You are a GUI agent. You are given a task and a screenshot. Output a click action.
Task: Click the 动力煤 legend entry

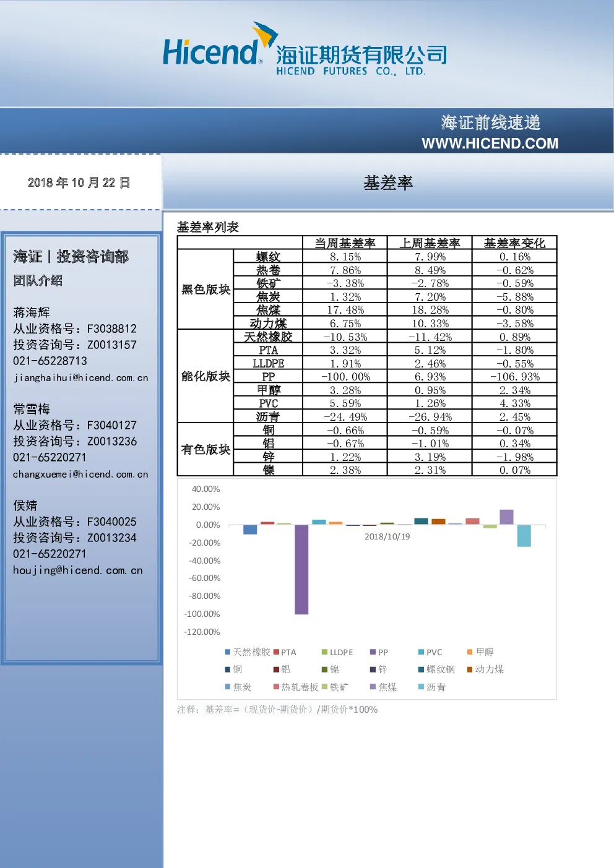485,669
